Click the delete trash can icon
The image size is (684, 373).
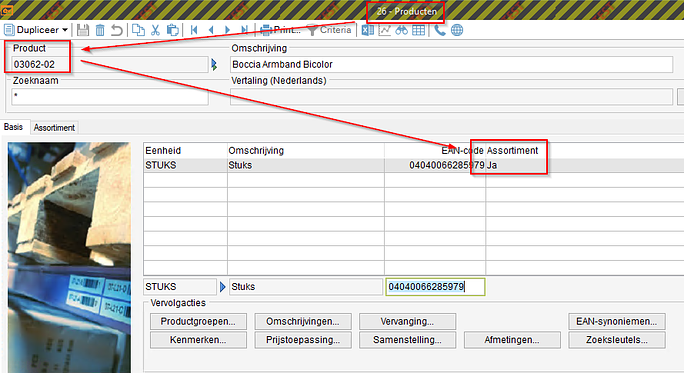100,30
